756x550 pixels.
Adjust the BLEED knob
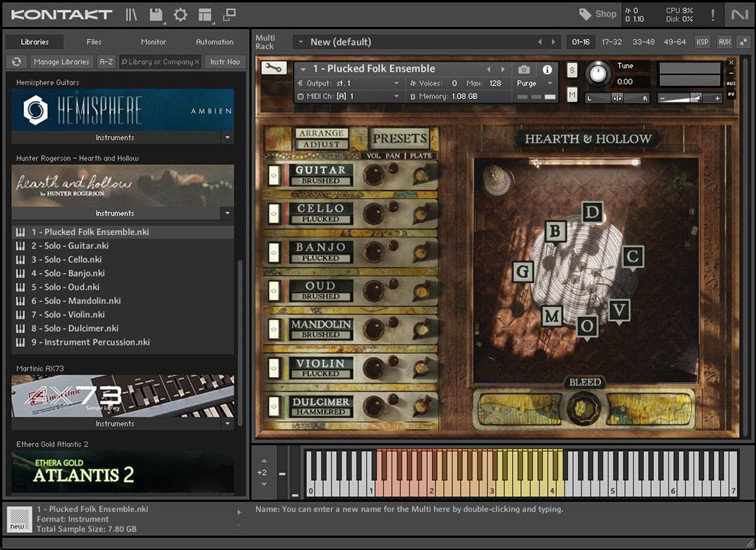(x=585, y=409)
